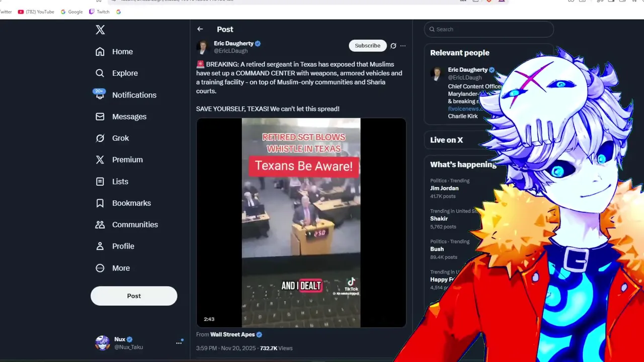Open the Shakir trending topic

pyautogui.click(x=439, y=219)
